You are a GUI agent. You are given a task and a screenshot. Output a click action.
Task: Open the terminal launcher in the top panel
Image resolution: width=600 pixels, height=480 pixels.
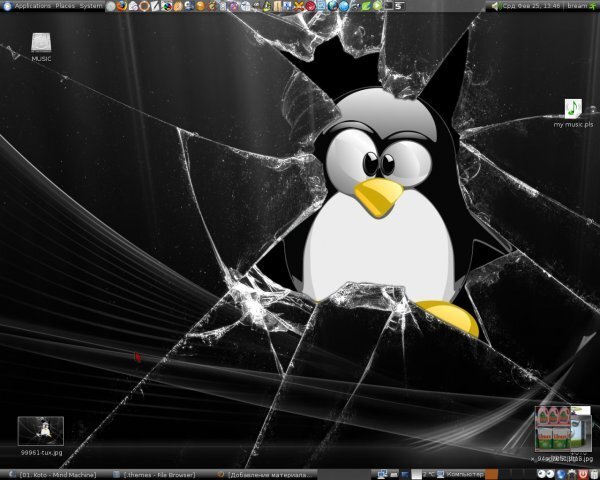(x=388, y=6)
